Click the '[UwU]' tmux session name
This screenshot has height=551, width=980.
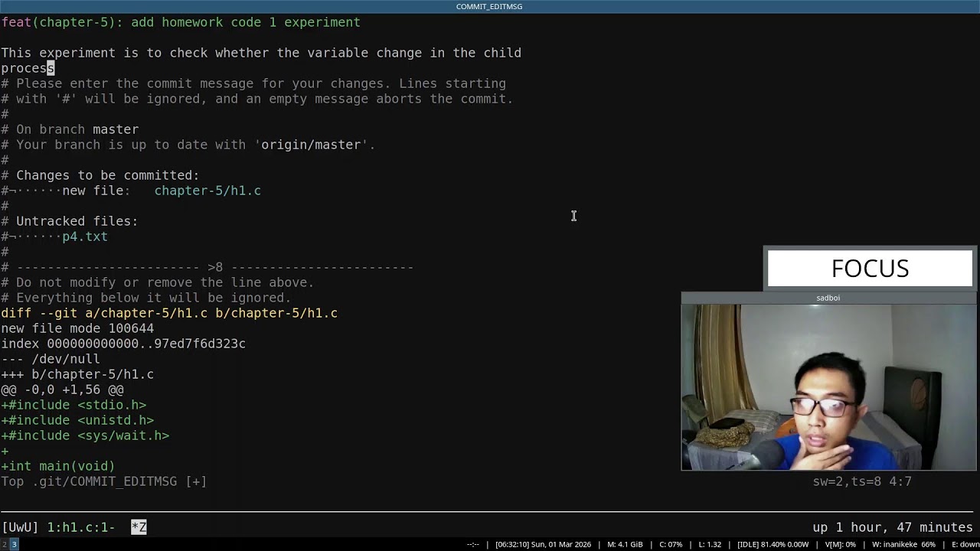click(x=20, y=527)
